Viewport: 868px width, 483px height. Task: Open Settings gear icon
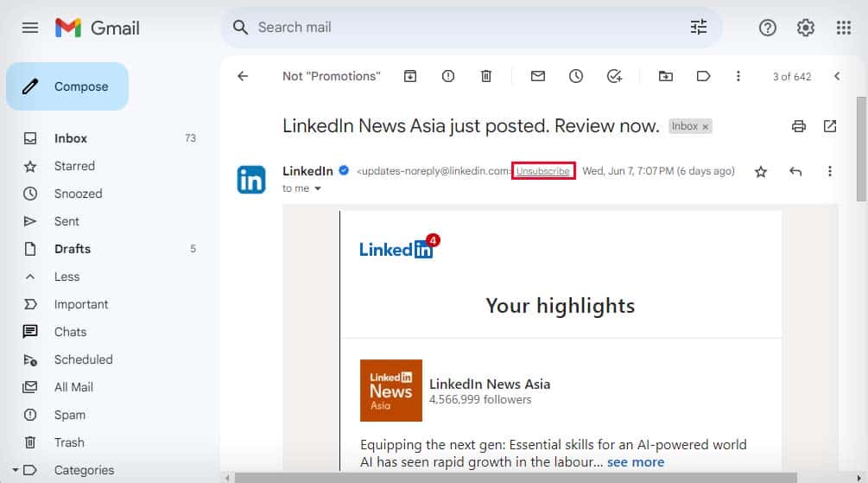coord(806,27)
